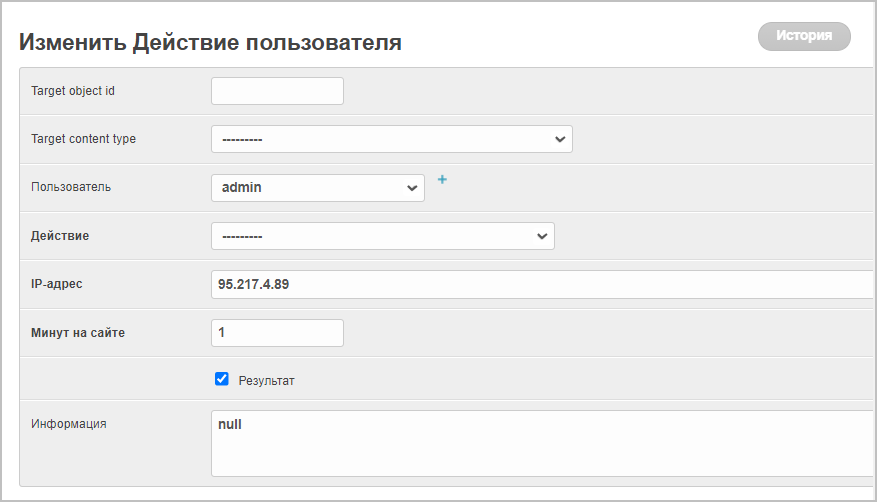Focus the Target object id input field

[x=277, y=91]
